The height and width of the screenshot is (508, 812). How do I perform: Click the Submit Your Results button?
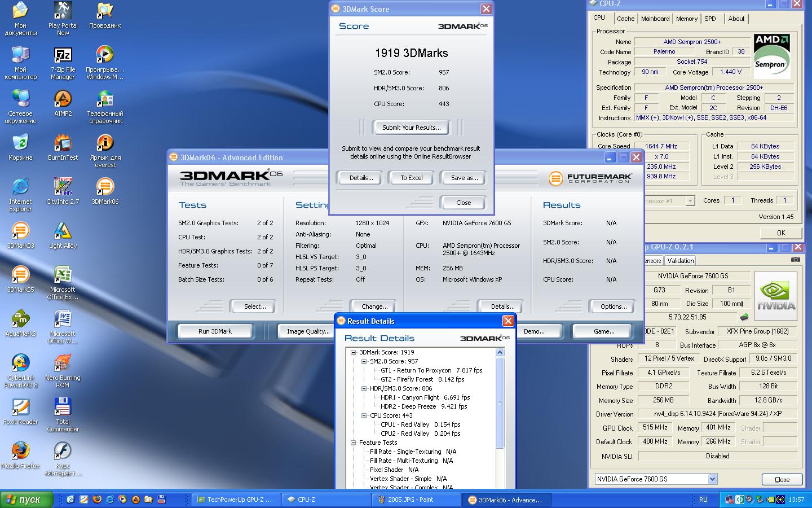pos(412,128)
